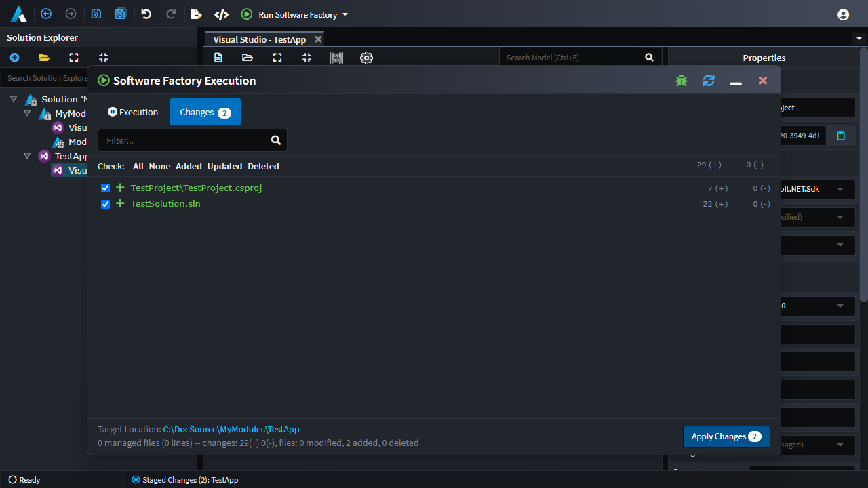
Task: Open TestProject\TestProject.csproj change
Action: pos(196,188)
